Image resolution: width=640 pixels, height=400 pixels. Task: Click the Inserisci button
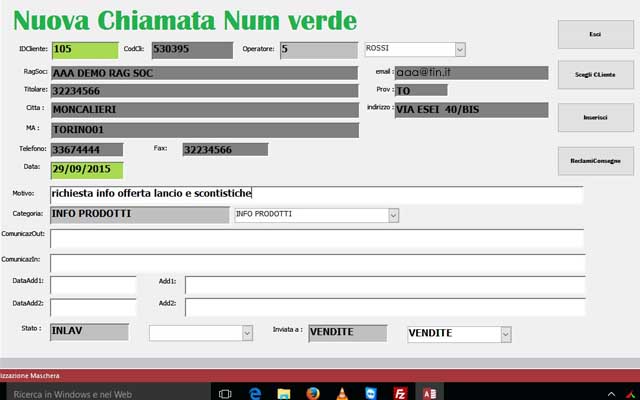[594, 118]
